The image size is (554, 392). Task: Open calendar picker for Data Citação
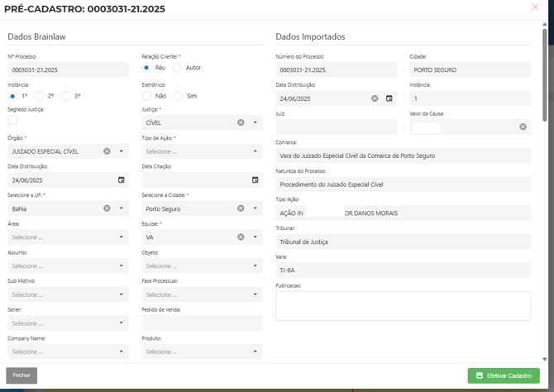[x=255, y=179]
